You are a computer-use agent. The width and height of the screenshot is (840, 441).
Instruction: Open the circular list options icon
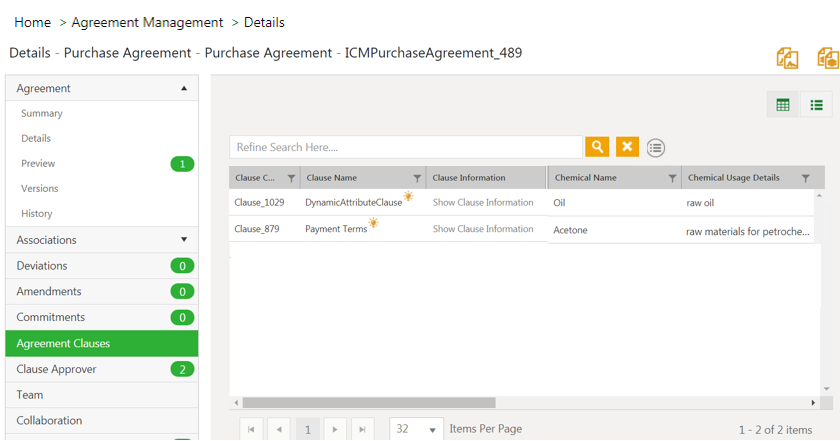coord(655,148)
